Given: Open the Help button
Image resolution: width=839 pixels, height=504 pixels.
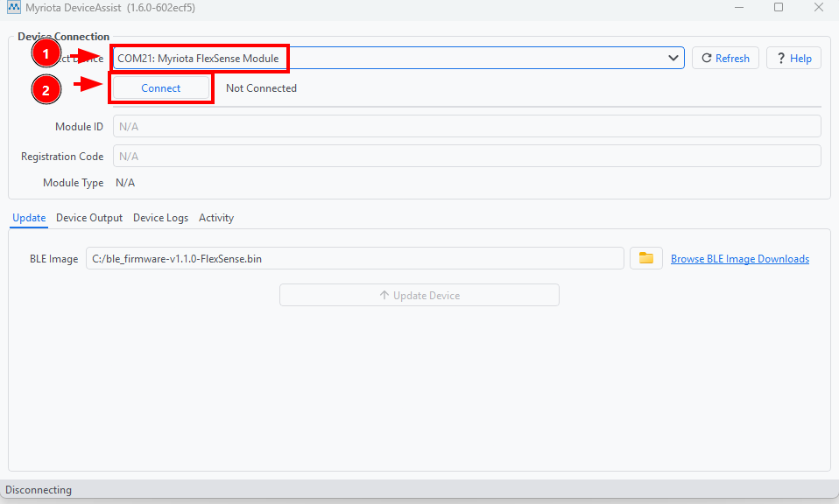Looking at the screenshot, I should tap(793, 58).
